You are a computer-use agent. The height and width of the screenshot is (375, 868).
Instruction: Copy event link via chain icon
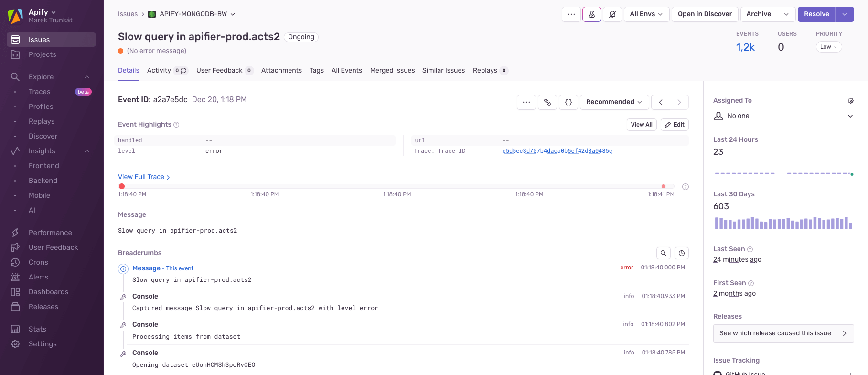(547, 102)
